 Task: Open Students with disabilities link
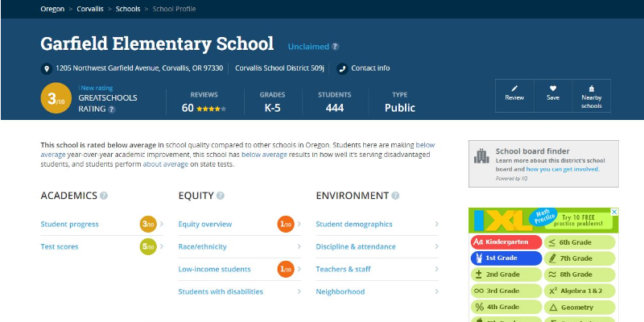point(221,292)
